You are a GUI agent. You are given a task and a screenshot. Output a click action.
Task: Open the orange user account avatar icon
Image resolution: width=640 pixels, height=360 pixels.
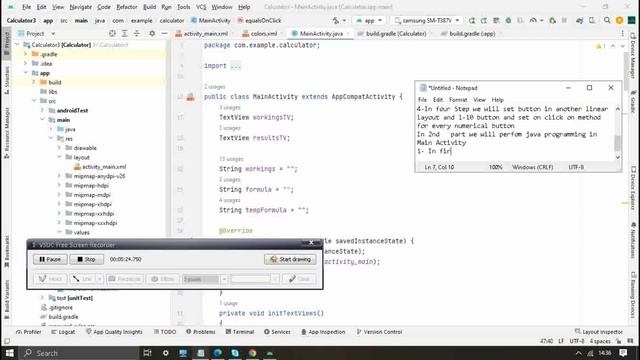(619, 20)
